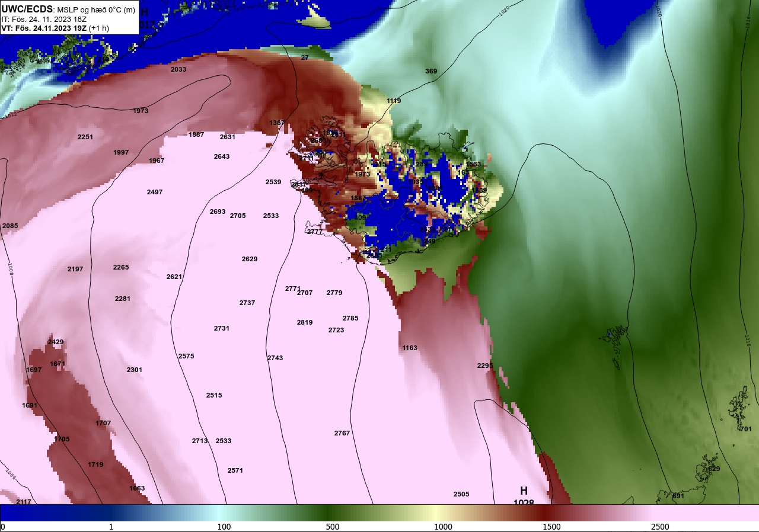This screenshot has width=759, height=532.
Task: Click the map value 1997
Action: pos(121,152)
